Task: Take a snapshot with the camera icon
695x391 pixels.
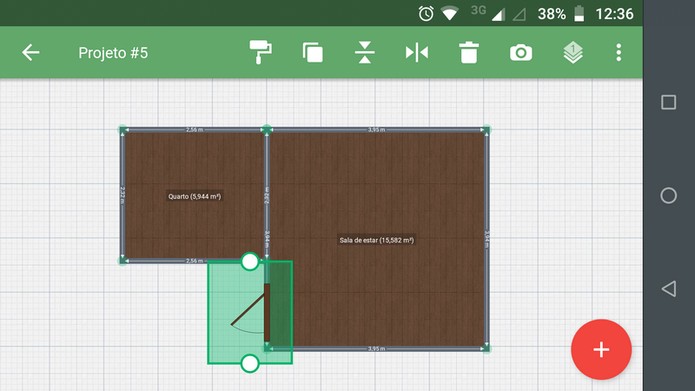Action: tap(521, 53)
